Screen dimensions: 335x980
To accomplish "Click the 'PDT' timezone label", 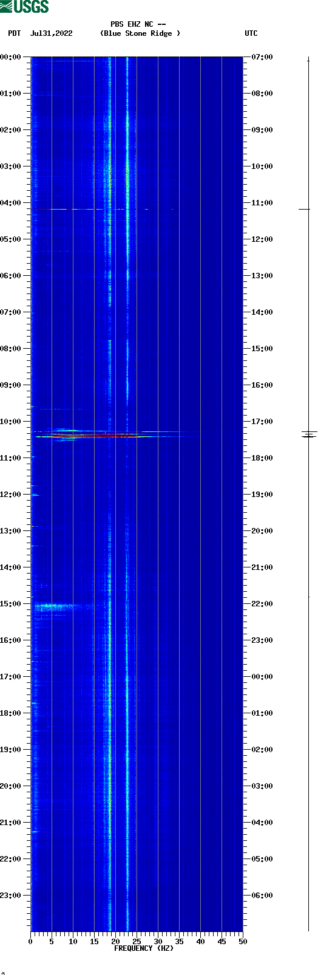I will click(14, 33).
